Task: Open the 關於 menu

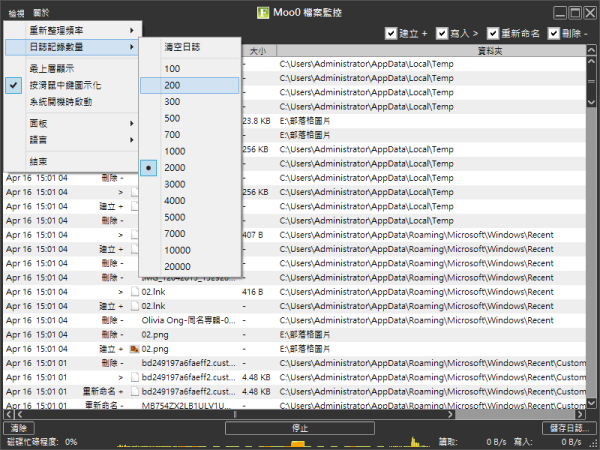Action: [x=41, y=12]
